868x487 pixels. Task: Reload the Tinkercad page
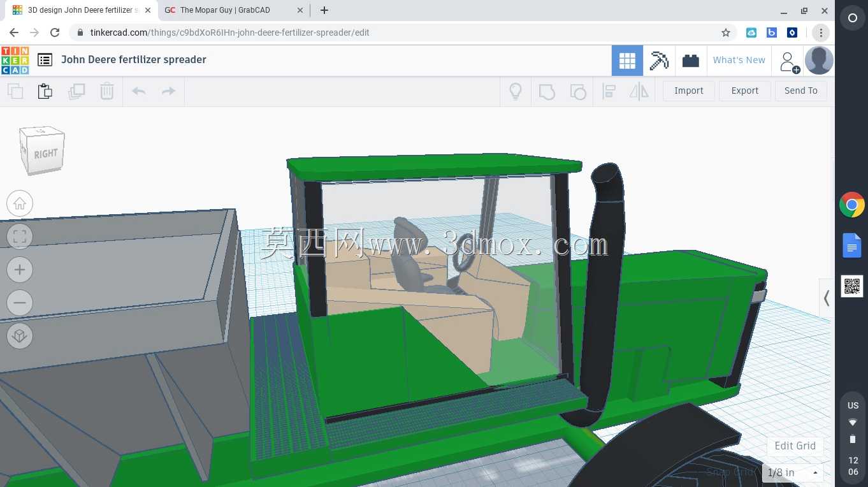tap(55, 33)
